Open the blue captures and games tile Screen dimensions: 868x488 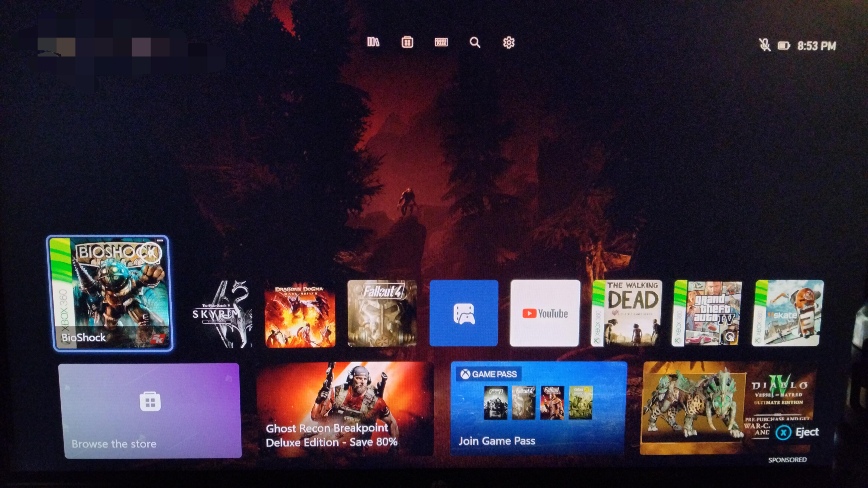464,313
